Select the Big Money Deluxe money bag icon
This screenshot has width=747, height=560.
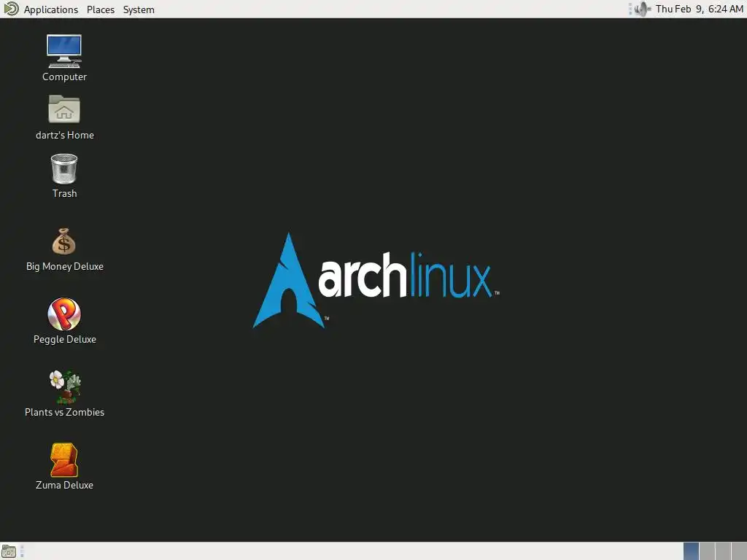click(64, 241)
